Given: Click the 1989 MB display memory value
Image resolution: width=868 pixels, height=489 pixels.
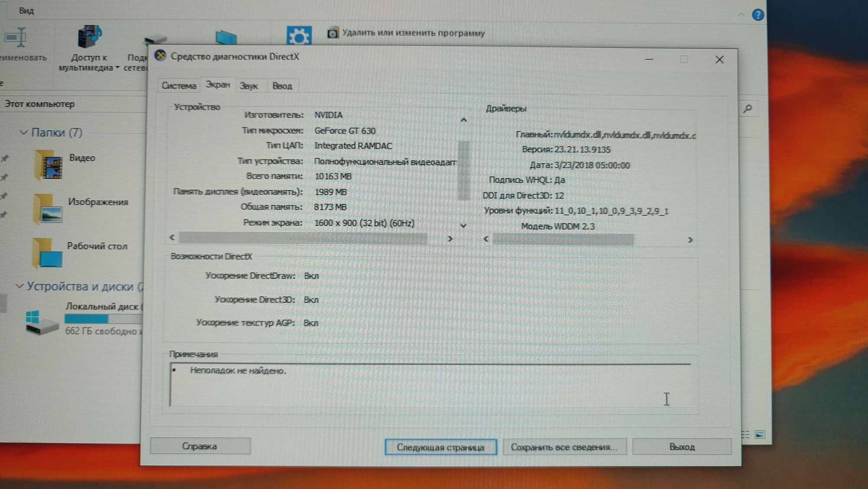Looking at the screenshot, I should click(330, 192).
